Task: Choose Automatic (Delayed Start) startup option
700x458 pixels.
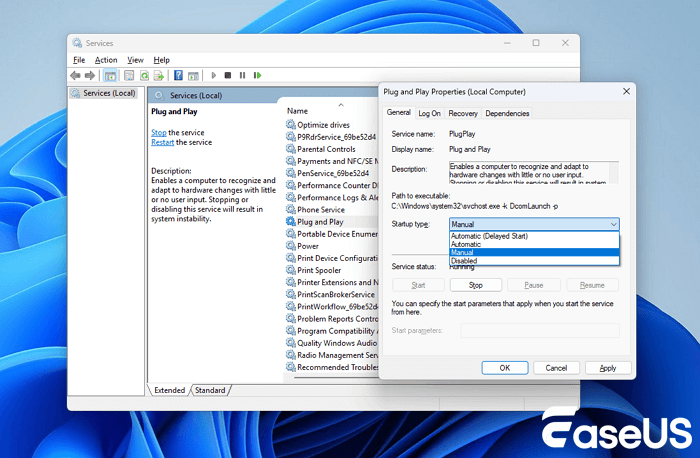Action: point(534,236)
